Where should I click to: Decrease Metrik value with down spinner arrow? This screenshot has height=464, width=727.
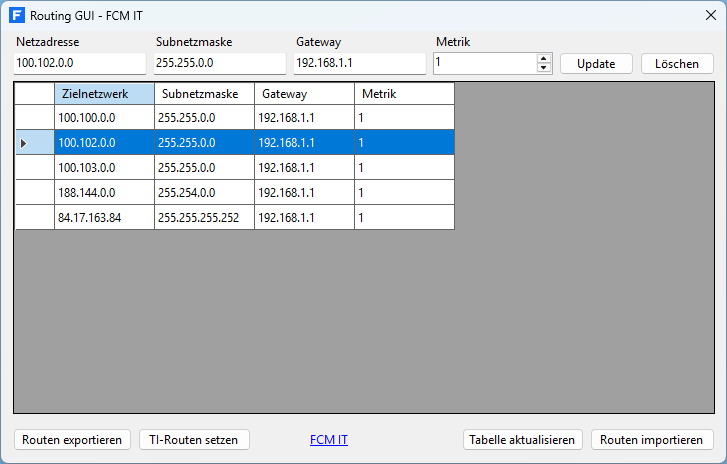(x=544, y=68)
